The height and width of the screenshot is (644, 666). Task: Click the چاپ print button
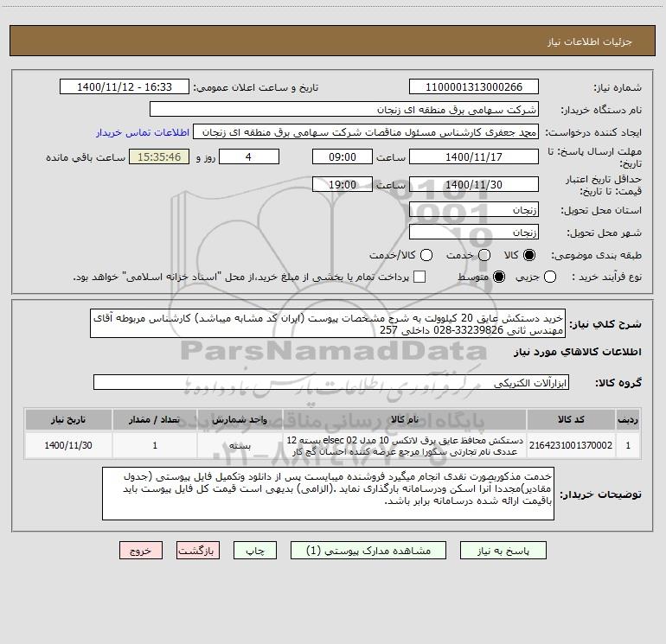tap(255, 551)
